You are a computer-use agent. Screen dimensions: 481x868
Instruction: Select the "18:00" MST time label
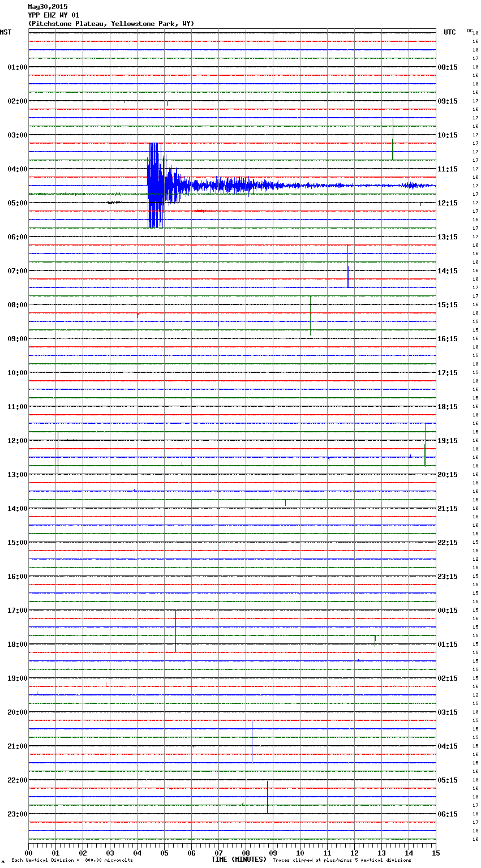(18, 644)
